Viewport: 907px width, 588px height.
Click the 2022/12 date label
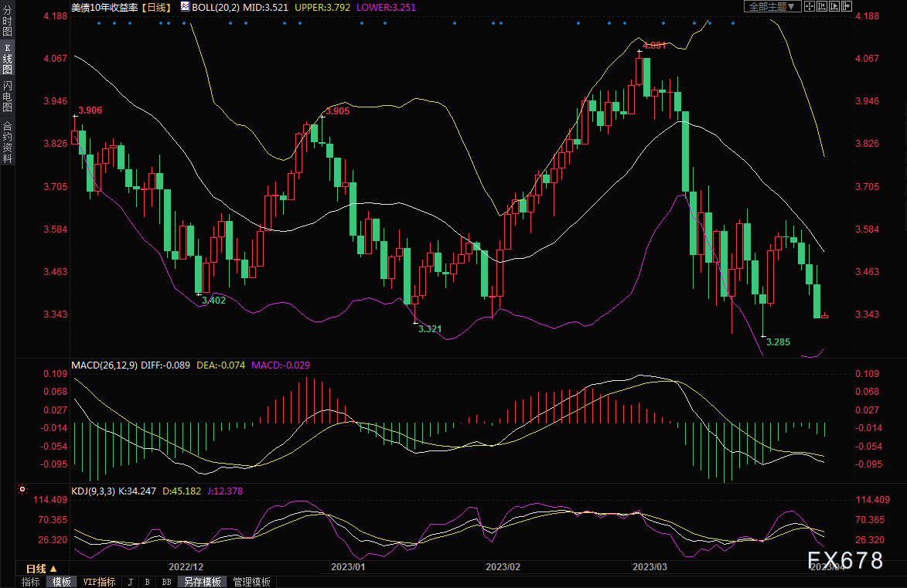click(x=186, y=566)
